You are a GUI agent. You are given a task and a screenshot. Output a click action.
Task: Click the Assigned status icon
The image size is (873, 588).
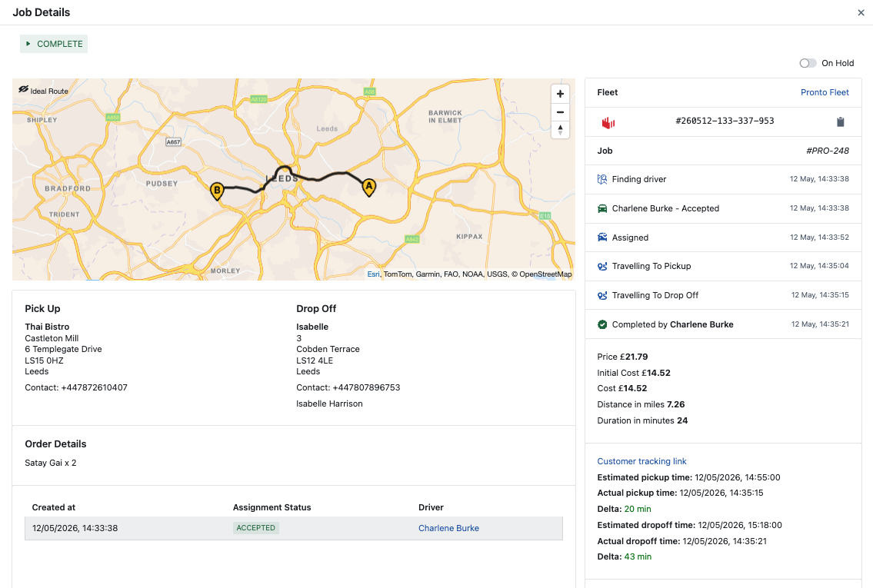601,238
